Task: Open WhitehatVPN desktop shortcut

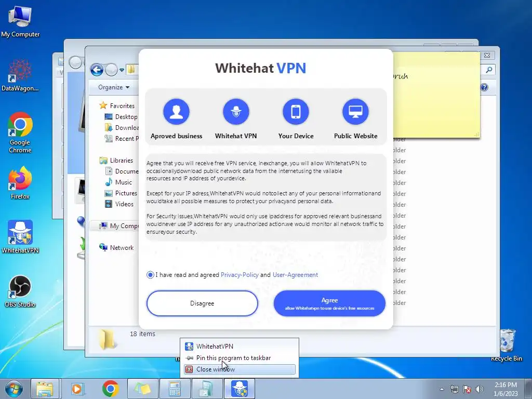Action: 20,237
